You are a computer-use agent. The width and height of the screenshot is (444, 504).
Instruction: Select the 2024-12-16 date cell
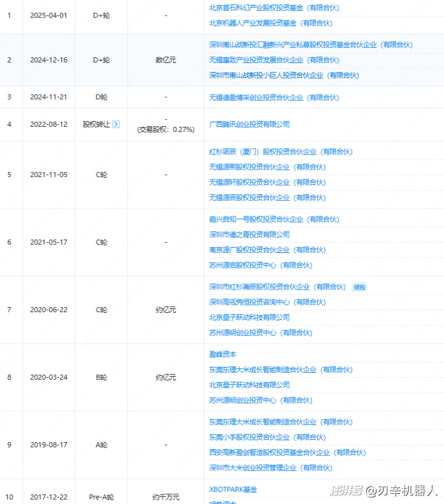pos(49,60)
